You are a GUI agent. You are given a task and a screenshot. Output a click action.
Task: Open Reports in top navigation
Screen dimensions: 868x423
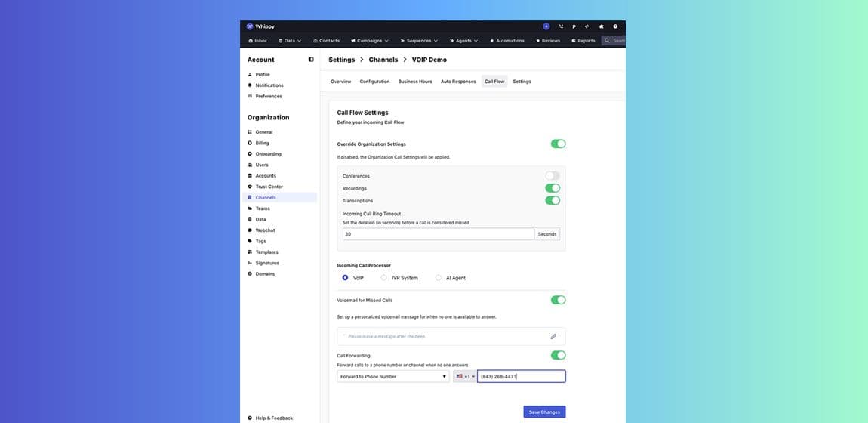pyautogui.click(x=583, y=41)
